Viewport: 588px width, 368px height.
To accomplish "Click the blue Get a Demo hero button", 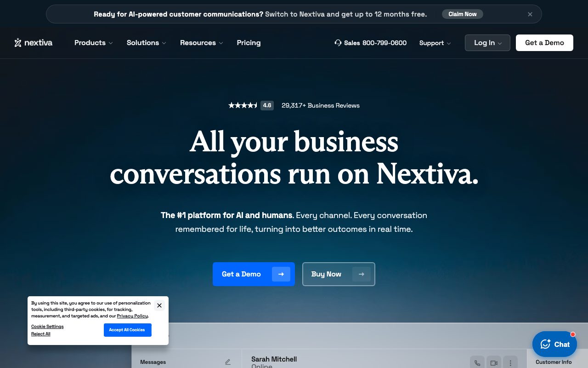I will click(x=254, y=274).
